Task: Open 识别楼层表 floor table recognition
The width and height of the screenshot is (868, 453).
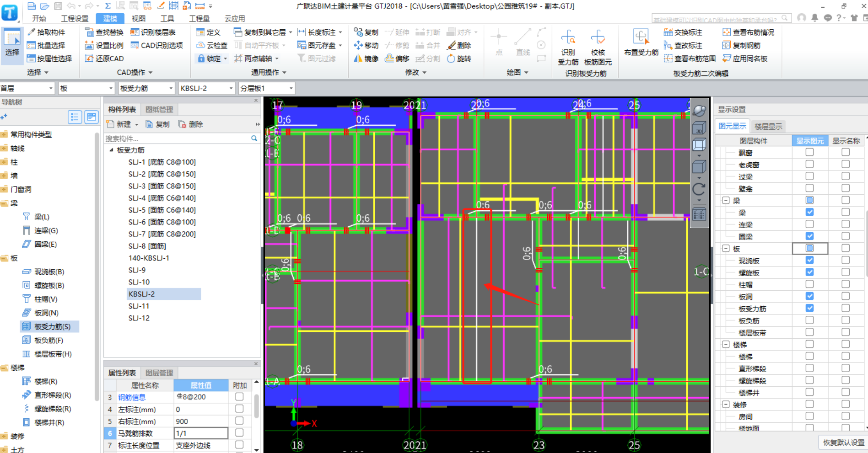Action: pos(153,32)
